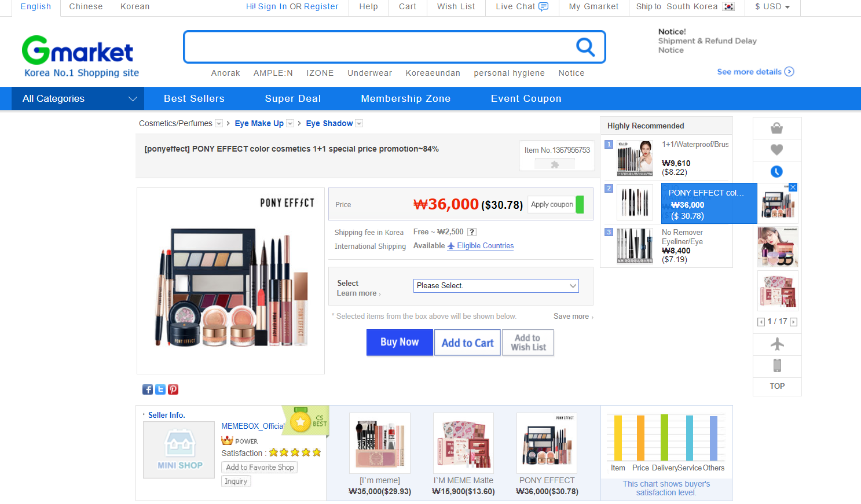Click the yellow Item satisfaction bar
This screenshot has height=504, width=861.
click(618, 438)
